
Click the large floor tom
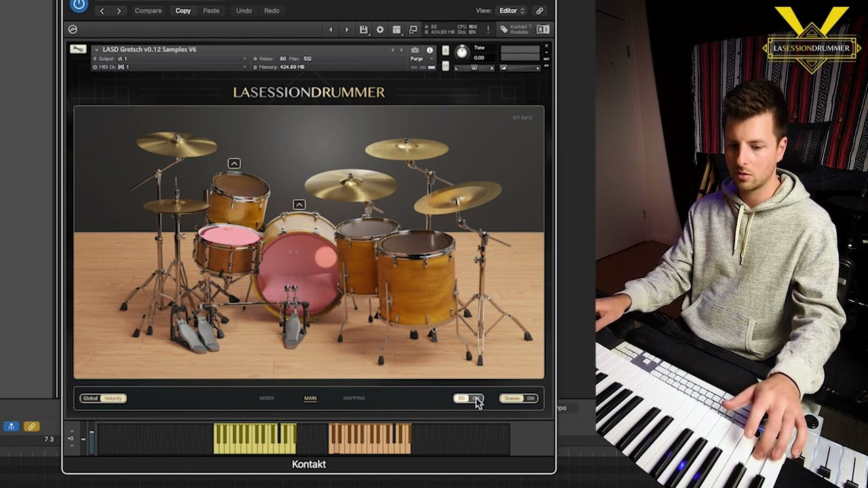416,278
